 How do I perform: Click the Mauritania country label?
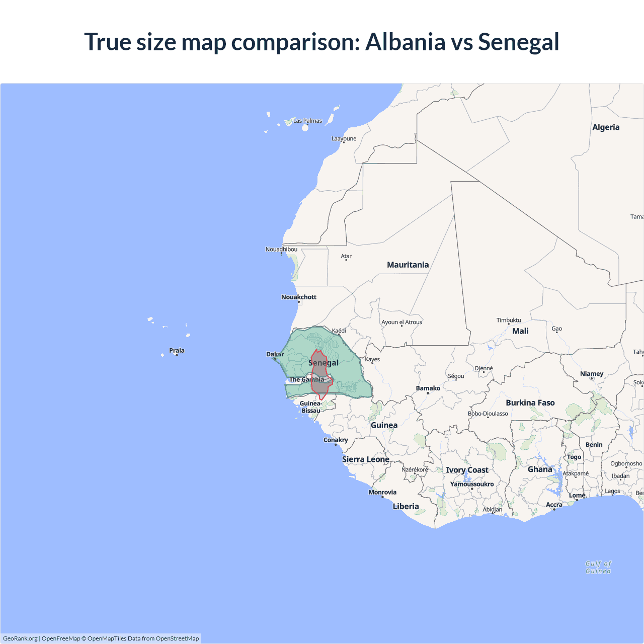click(x=408, y=265)
